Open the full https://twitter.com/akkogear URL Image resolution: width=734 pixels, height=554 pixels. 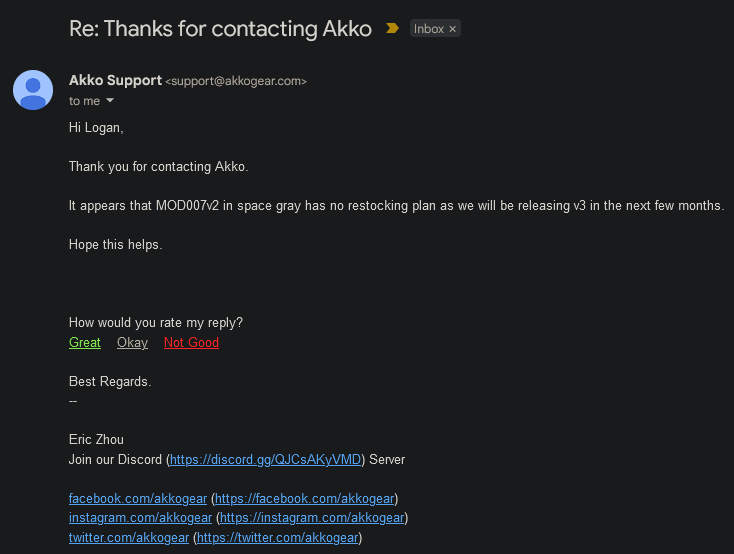(277, 538)
